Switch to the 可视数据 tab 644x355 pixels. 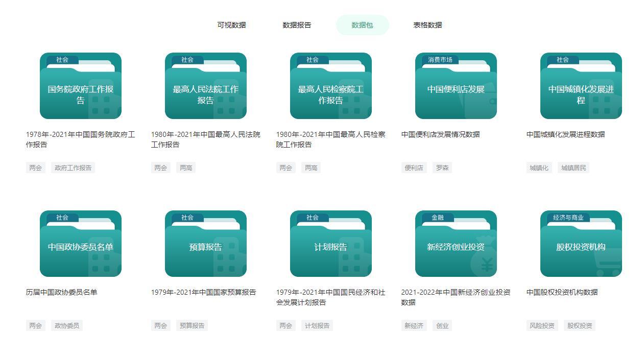231,25
